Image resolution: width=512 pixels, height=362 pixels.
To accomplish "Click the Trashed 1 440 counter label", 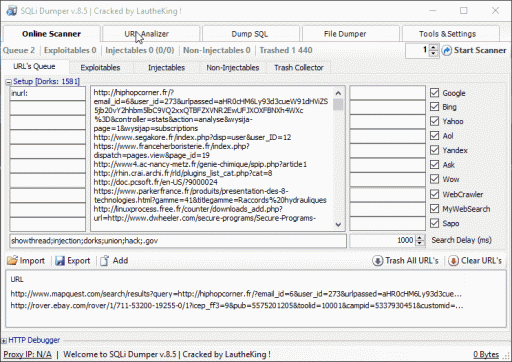I will [x=286, y=50].
